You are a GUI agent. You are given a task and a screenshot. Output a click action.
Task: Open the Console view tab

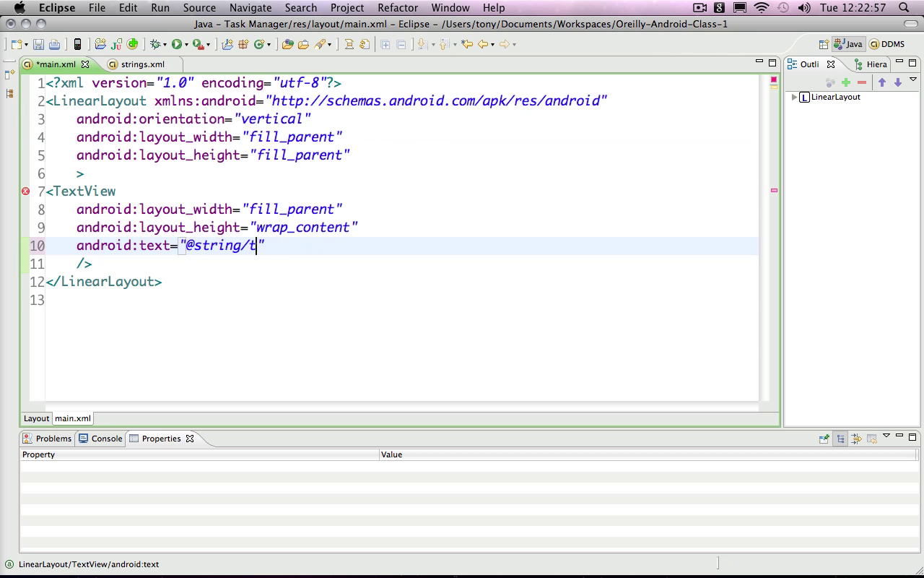100,439
